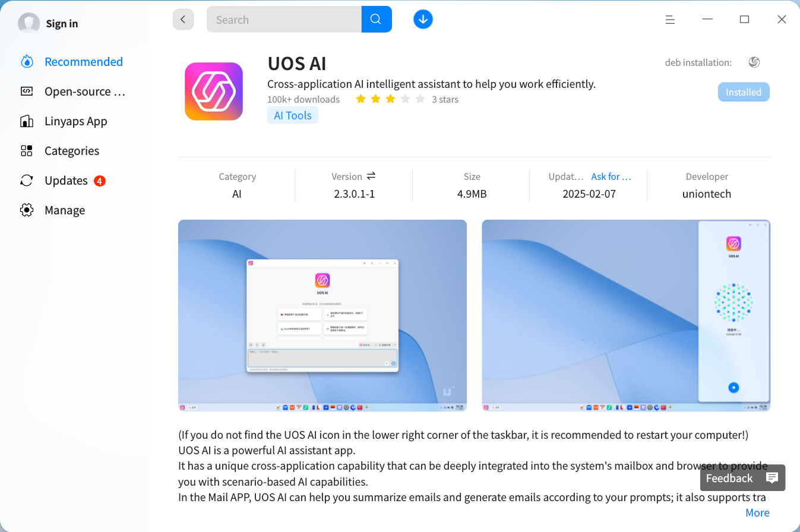Click the Ask for update link

(x=611, y=176)
